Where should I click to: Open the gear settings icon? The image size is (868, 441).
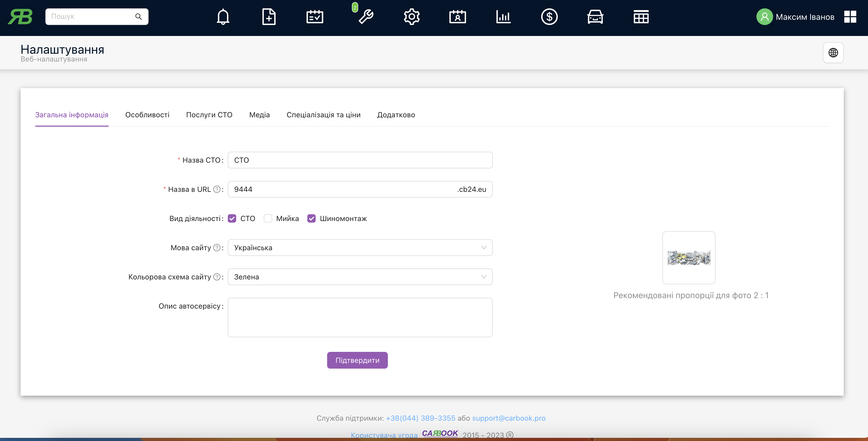[x=411, y=16]
